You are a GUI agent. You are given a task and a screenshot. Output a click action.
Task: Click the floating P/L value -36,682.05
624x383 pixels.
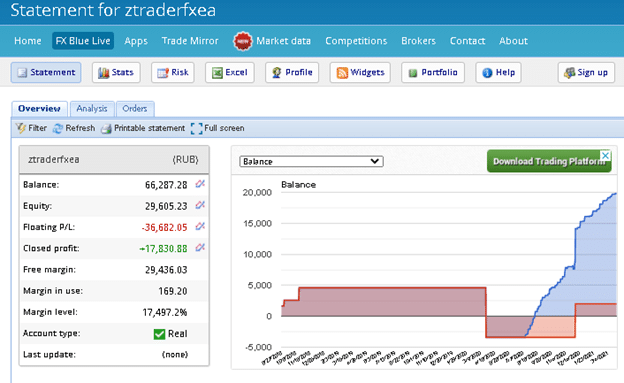[x=164, y=227]
